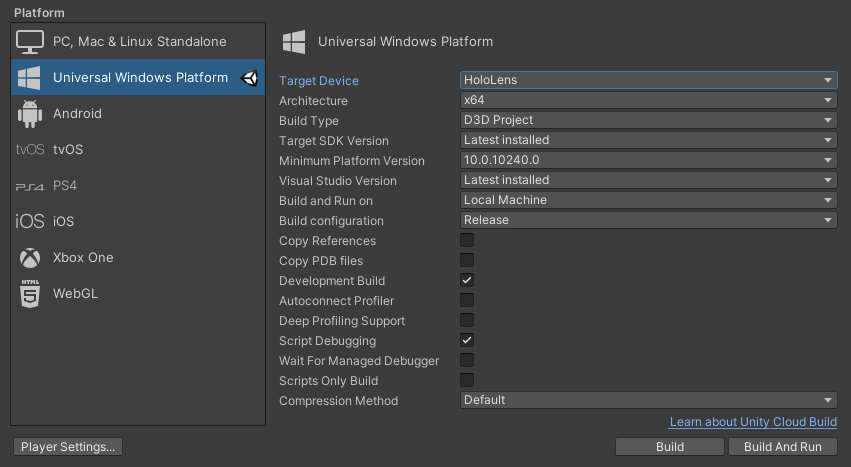
Task: Enable the Copy References checkbox
Action: click(x=467, y=241)
